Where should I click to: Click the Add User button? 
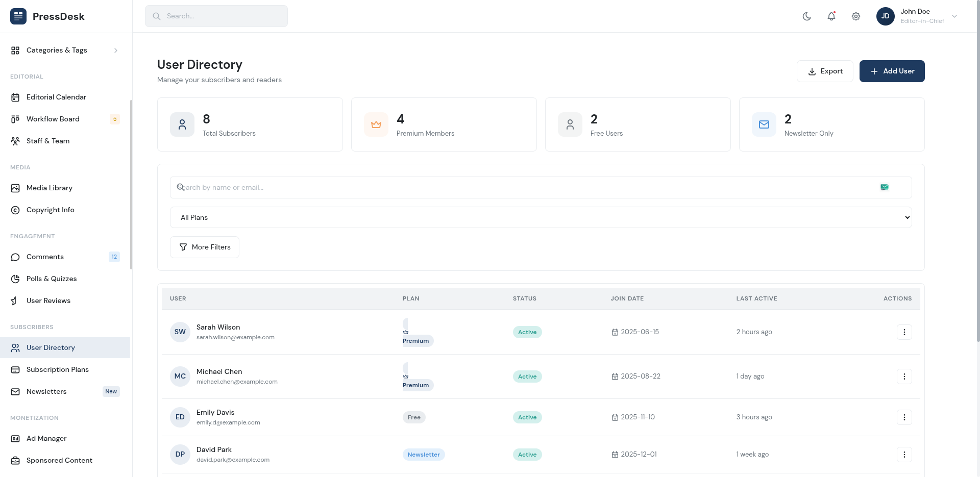[892, 71]
